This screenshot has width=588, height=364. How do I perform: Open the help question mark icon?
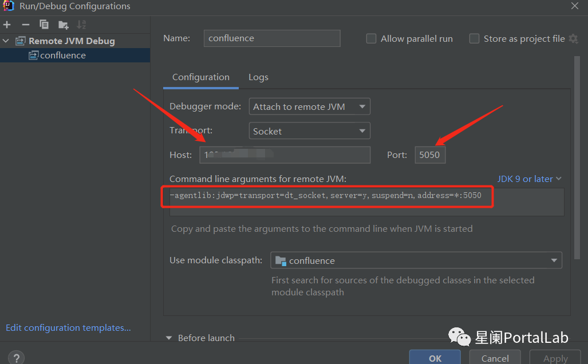pos(17,358)
